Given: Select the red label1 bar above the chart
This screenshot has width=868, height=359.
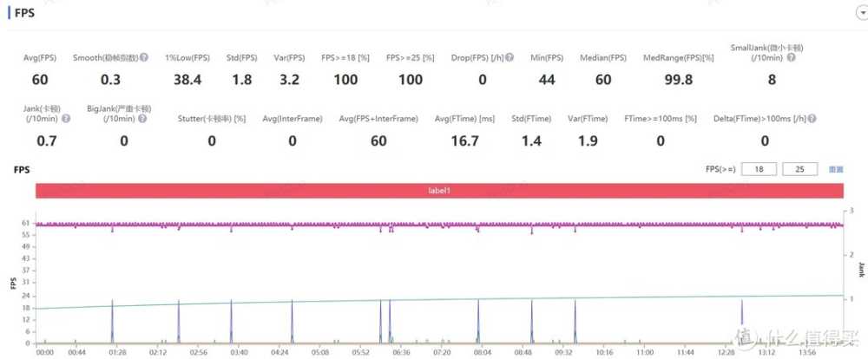Looking at the screenshot, I should pos(438,190).
